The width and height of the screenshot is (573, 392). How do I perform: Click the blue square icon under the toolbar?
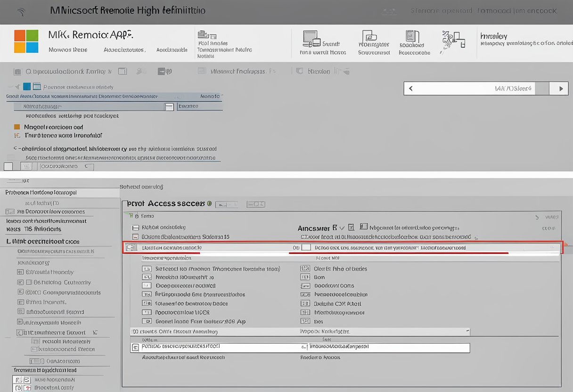coord(27,86)
